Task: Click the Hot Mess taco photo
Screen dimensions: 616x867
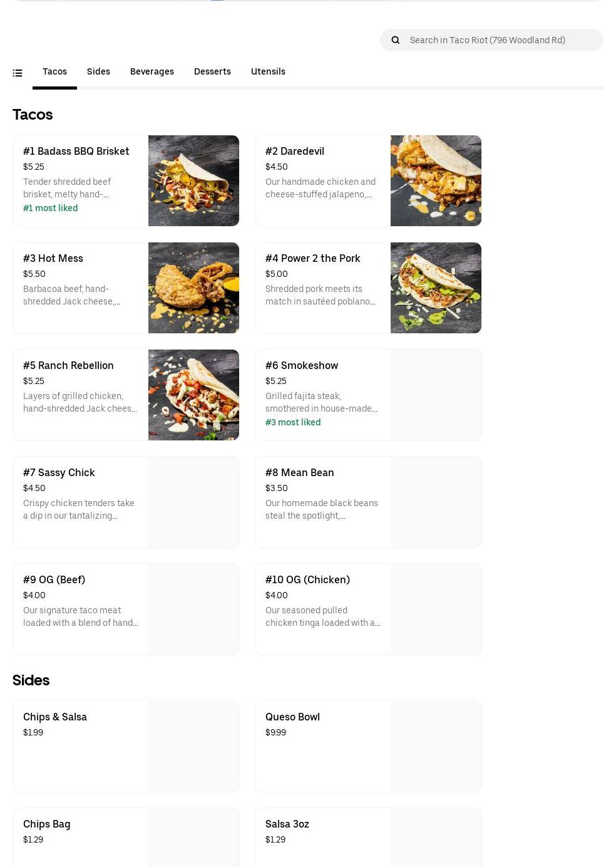Action: click(193, 288)
